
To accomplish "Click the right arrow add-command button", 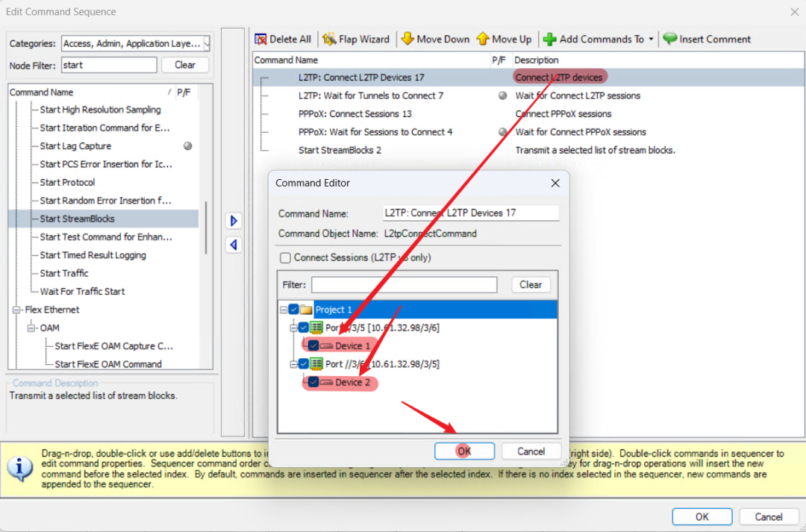I will 234,221.
